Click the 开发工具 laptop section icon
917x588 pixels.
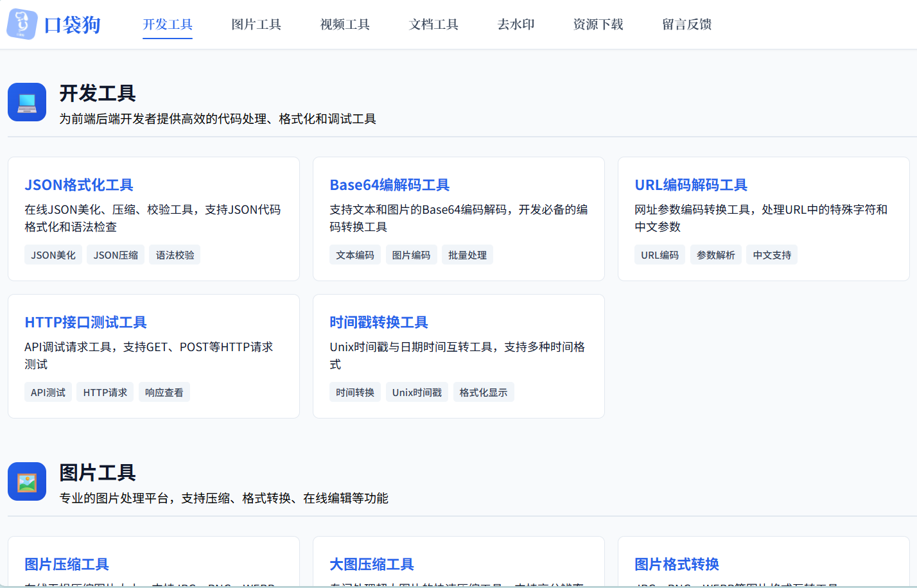coord(26,101)
